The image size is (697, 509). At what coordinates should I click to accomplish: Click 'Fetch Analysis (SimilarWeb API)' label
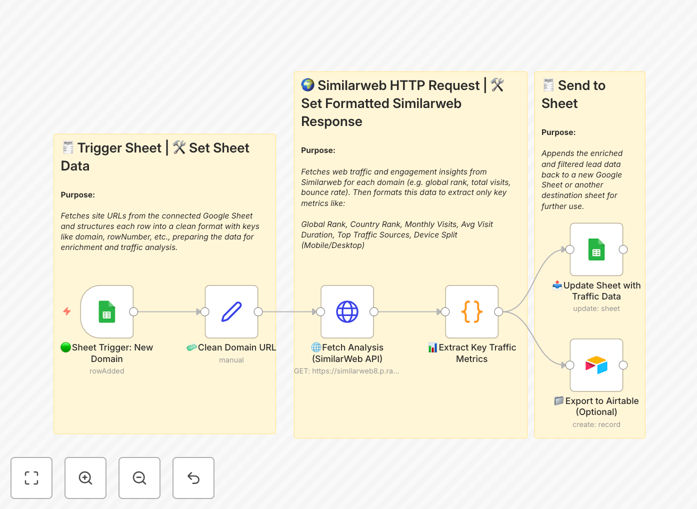coord(347,353)
